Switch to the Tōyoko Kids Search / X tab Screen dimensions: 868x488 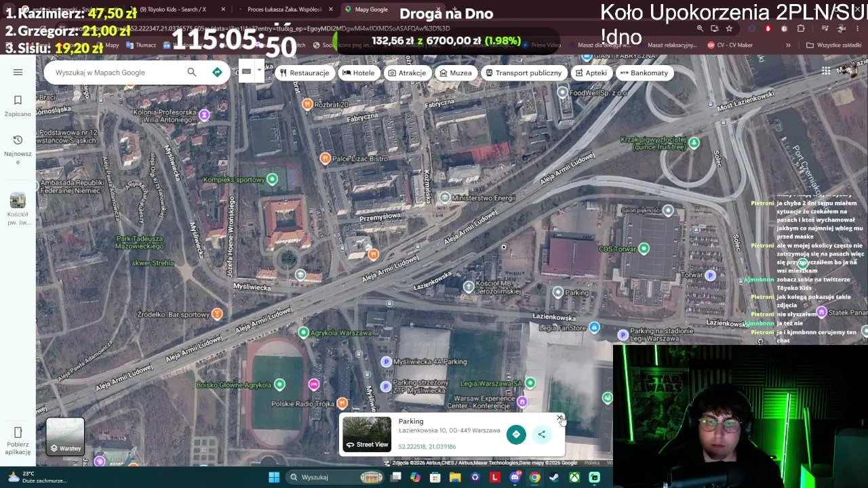point(174,9)
